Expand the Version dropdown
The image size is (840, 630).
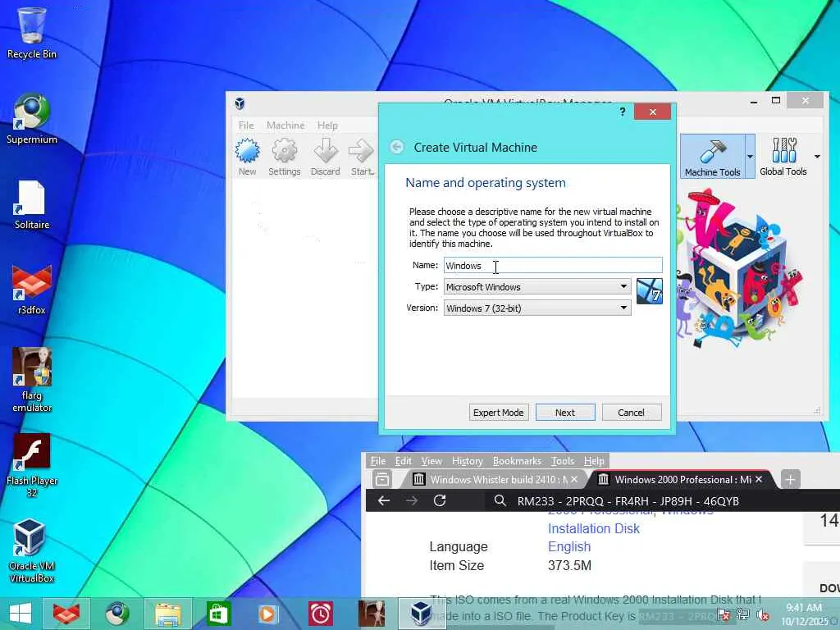(623, 308)
